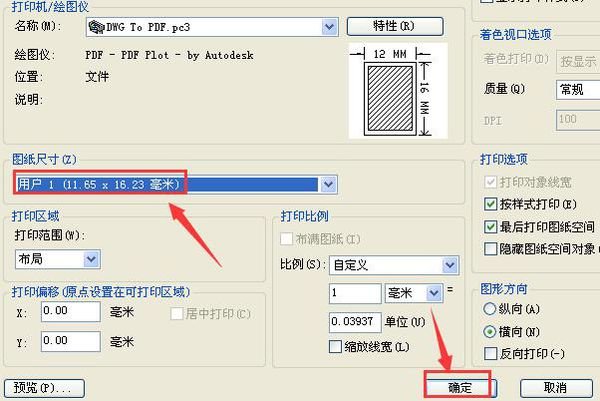Click the 预览(P)... button
Image resolution: width=600 pixels, height=401 pixels.
pos(44,388)
